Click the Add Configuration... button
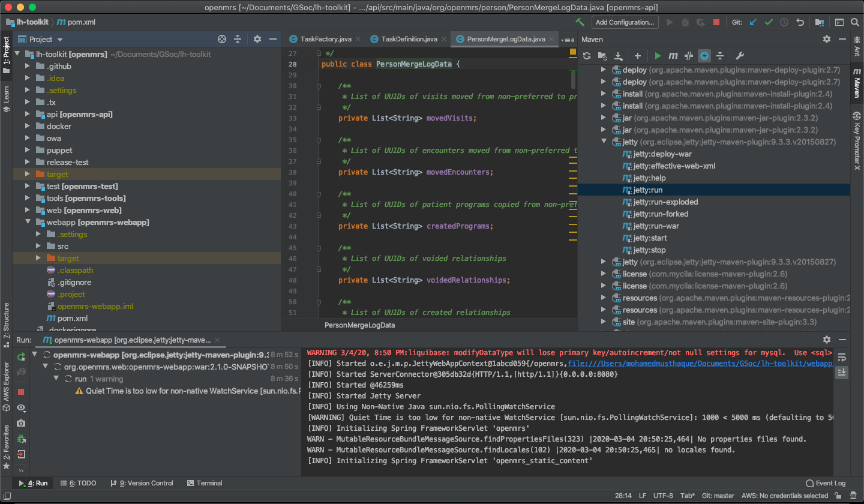This screenshot has width=864, height=504. pos(625,22)
